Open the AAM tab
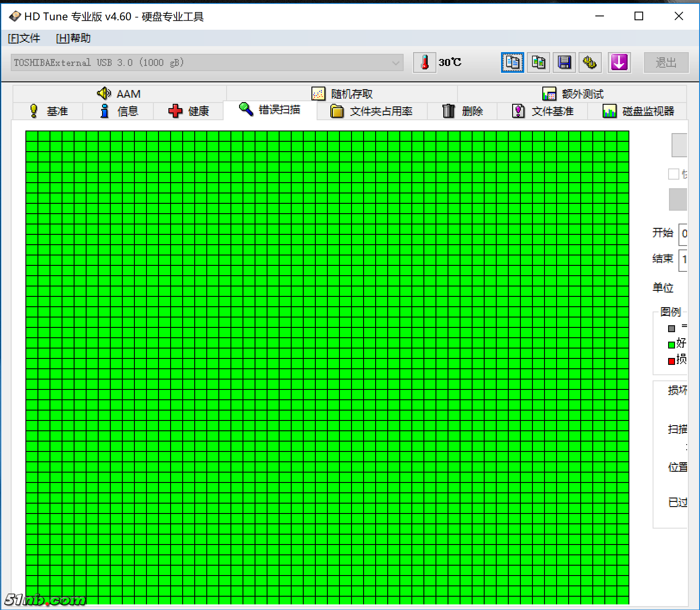The image size is (700, 610). 119,93
